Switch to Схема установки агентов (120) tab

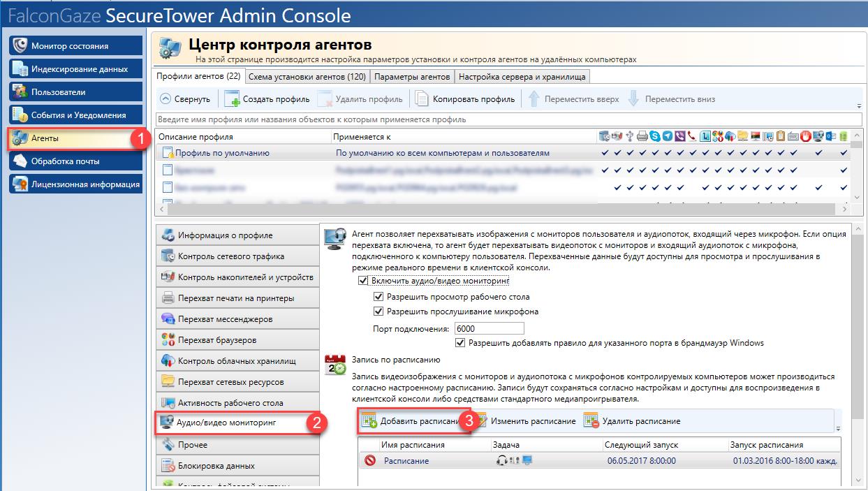click(307, 76)
